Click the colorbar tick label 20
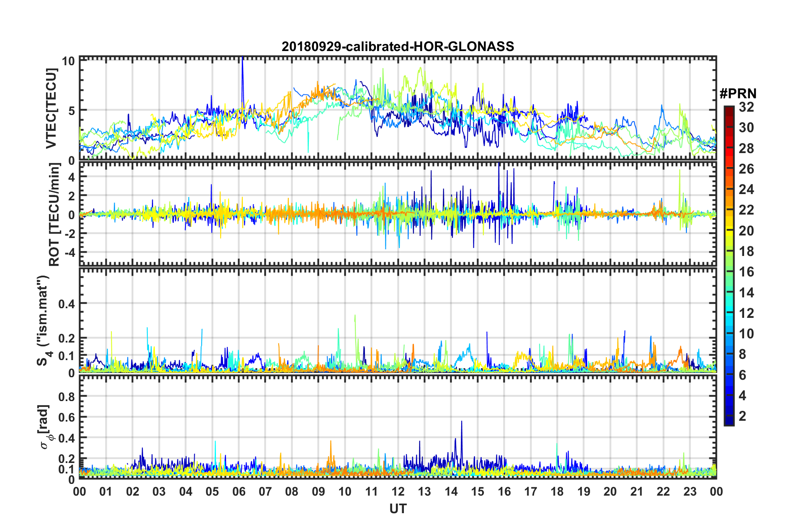 click(x=746, y=230)
